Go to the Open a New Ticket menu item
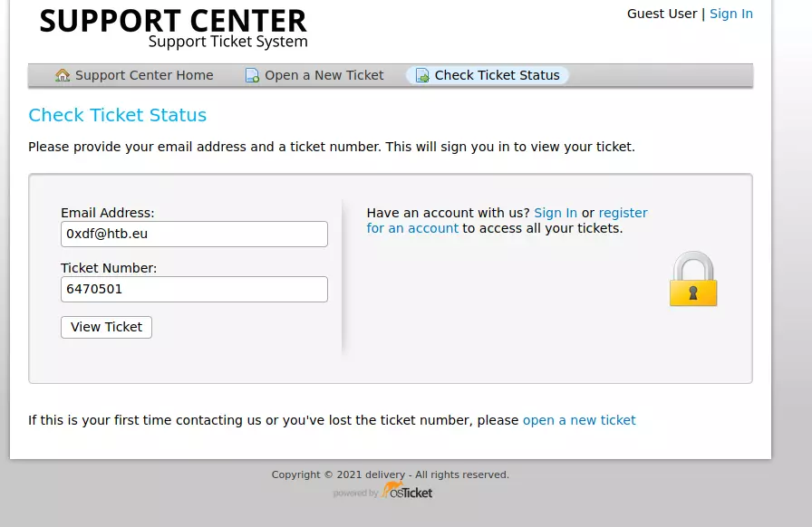 point(324,75)
